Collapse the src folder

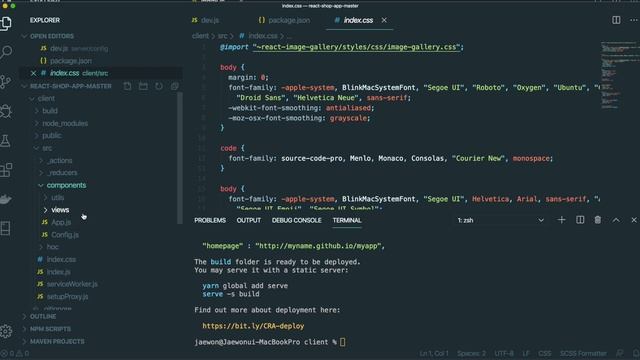47,148
